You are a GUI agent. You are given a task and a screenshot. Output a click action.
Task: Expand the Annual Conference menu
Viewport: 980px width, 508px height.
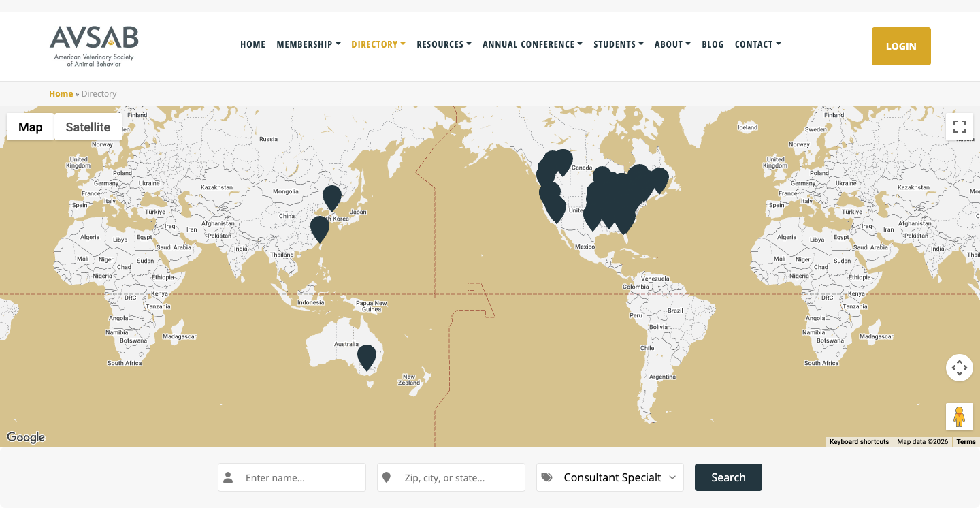(x=532, y=44)
